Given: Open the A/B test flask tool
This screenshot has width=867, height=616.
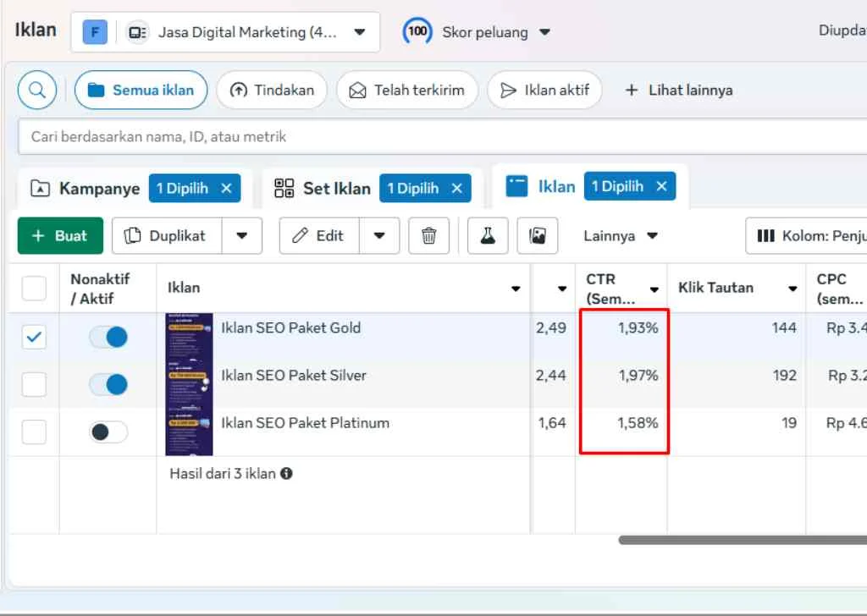Looking at the screenshot, I should (x=487, y=236).
